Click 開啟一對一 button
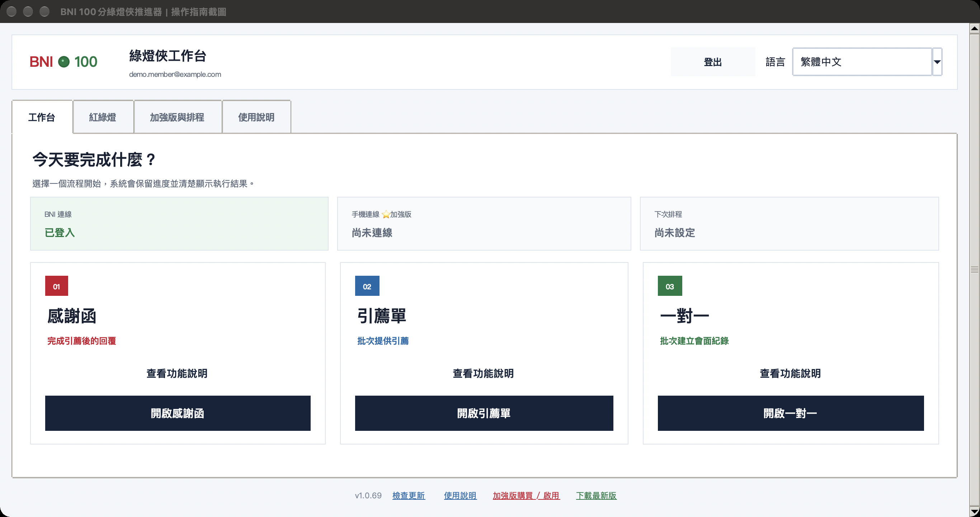This screenshot has height=517, width=980. click(x=791, y=413)
